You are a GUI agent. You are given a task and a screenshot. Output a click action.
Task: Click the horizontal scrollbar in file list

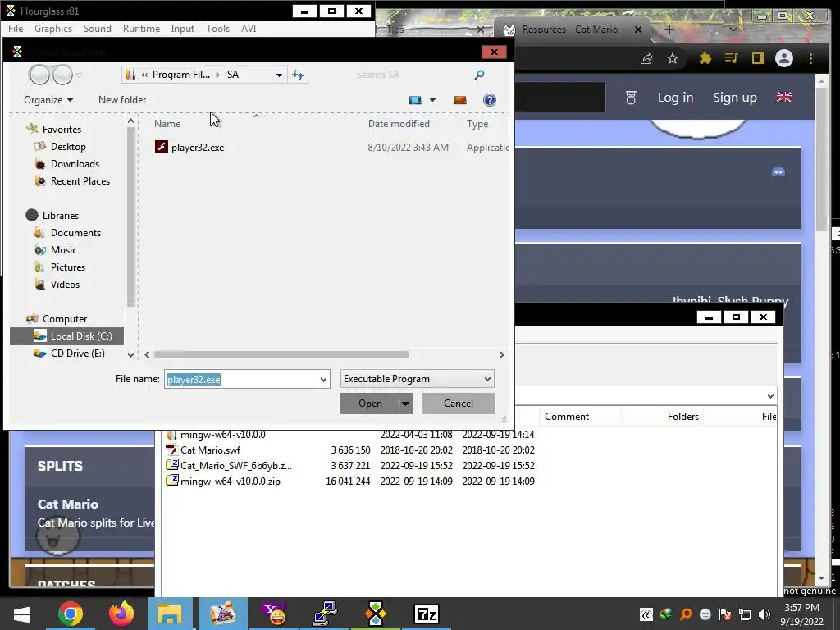point(281,354)
